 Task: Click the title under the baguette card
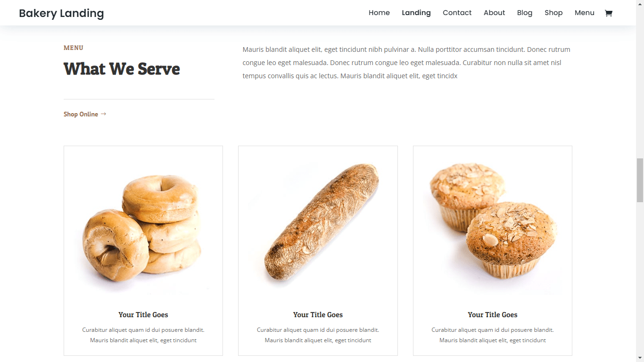tap(318, 315)
